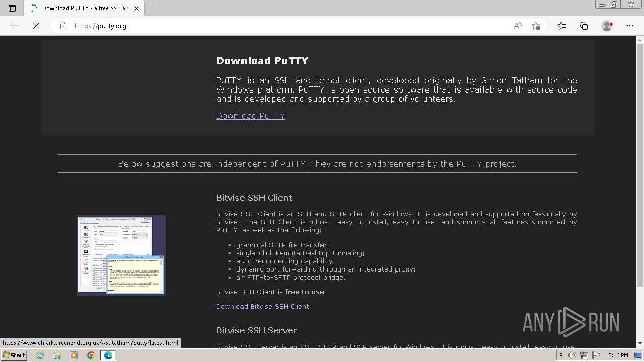Click the 5:16 PM taskbar clock

point(618,355)
